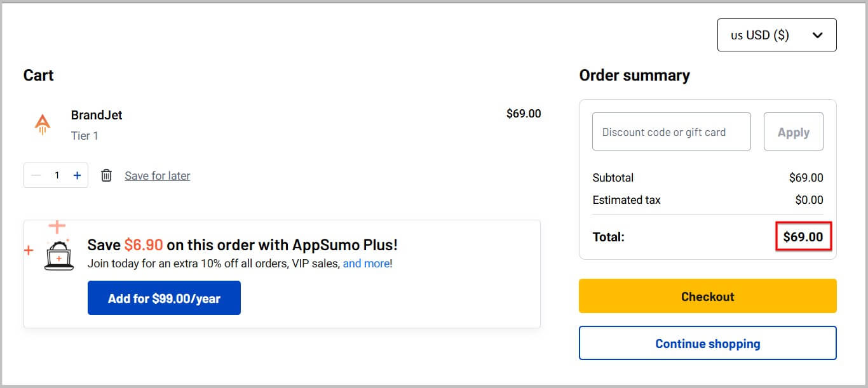
Task: Click the Tier 1 plan label
Action: point(85,135)
